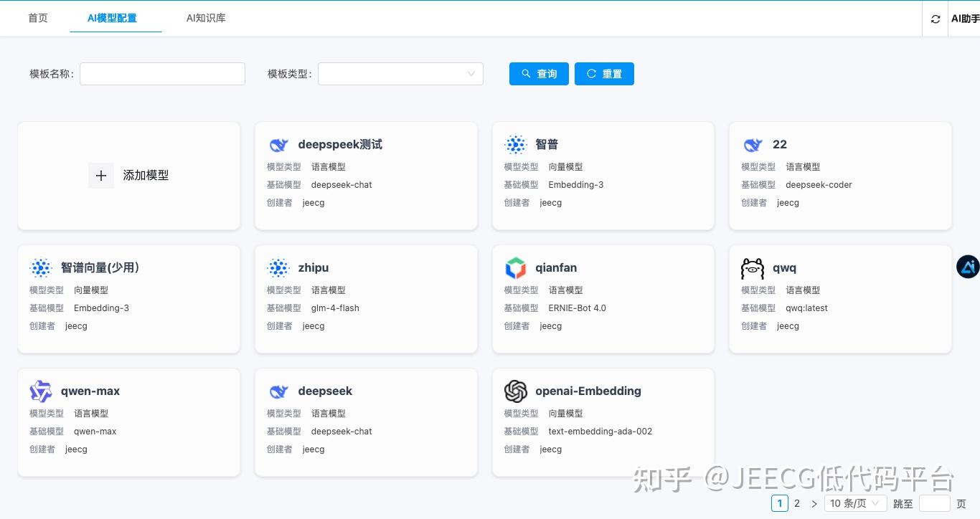
Task: Click the qwq:latest base model value
Action: [806, 308]
